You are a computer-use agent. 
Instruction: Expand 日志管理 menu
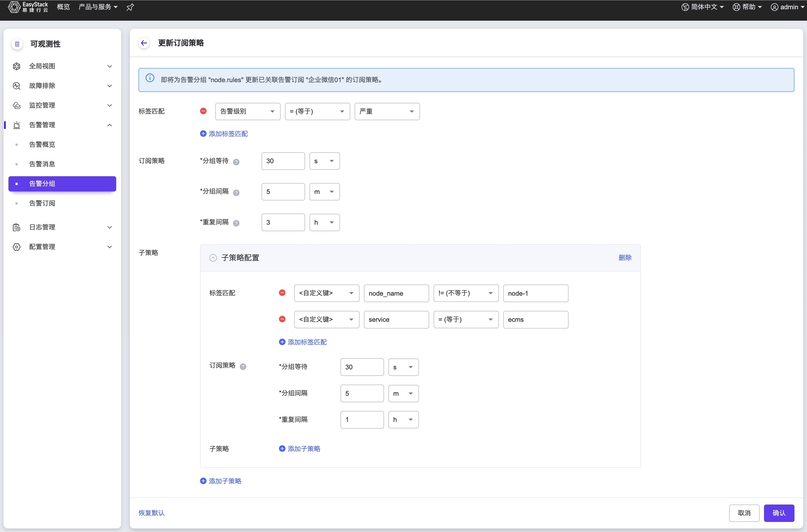(110, 227)
